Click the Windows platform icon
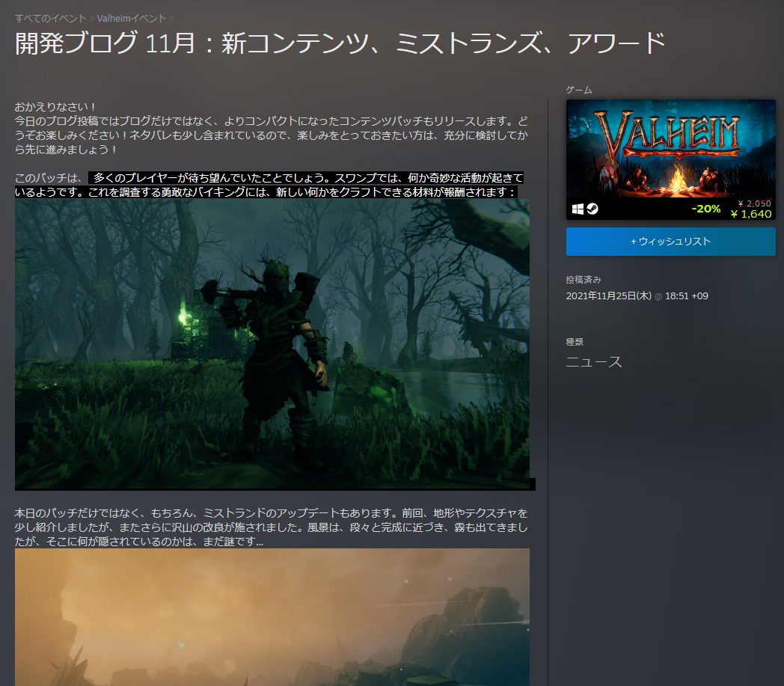The height and width of the screenshot is (686, 784). pyautogui.click(x=578, y=209)
